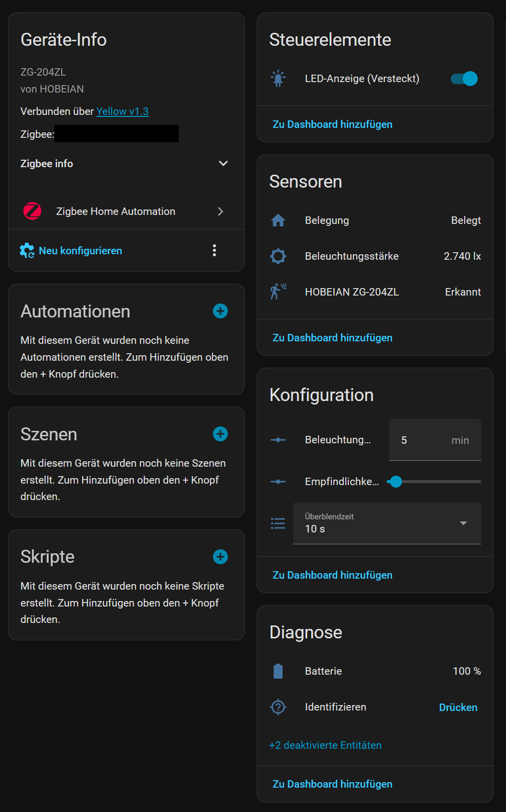The height and width of the screenshot is (812, 506).
Task: Click the Zigbee Home Automation logo icon
Action: [x=32, y=211]
